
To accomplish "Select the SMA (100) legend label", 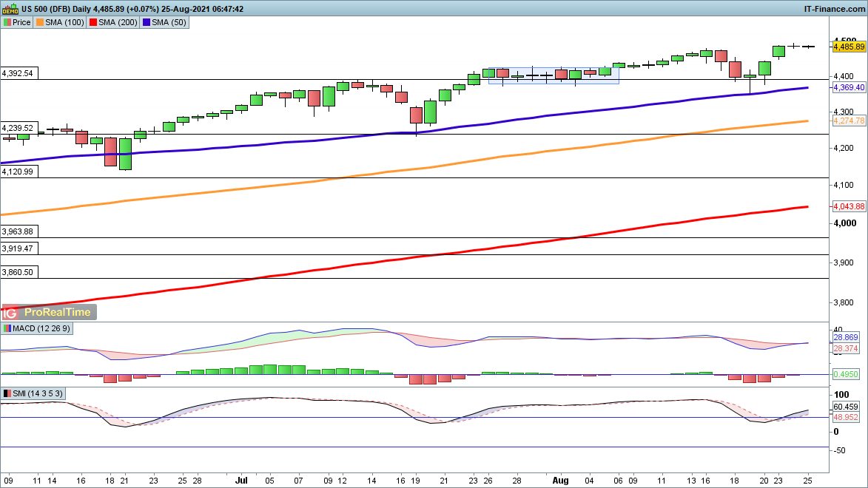I will [x=63, y=22].
